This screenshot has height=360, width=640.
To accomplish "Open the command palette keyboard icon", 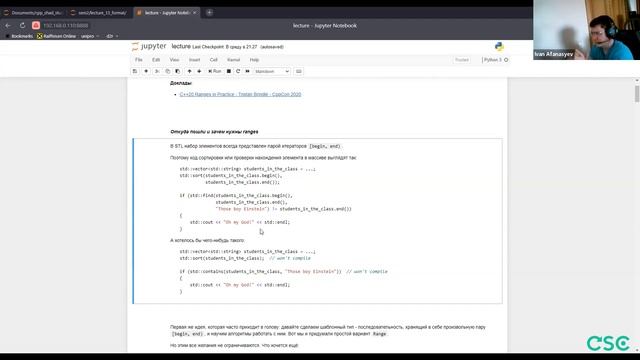I will 299,71.
